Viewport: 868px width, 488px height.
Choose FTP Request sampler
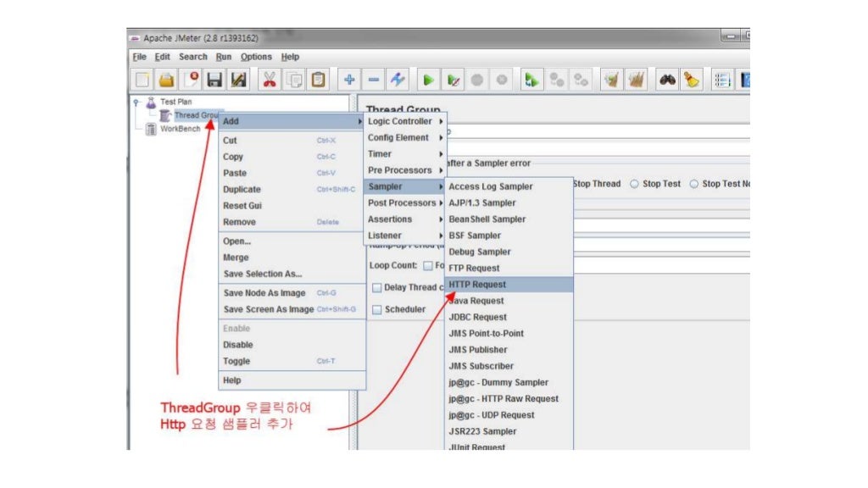click(509, 269)
